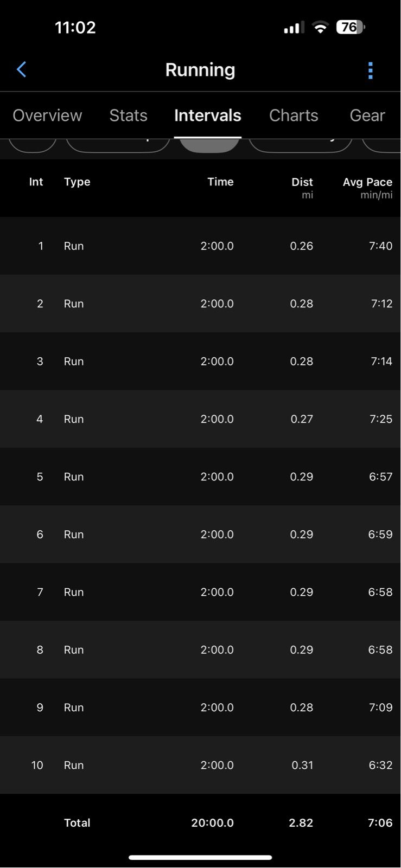
Task: Open the Gear tab
Action: (x=367, y=115)
